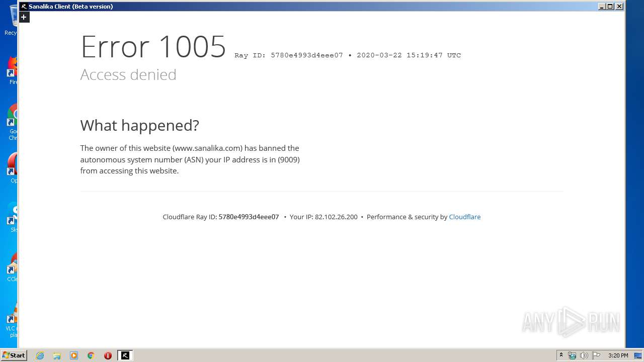Open network status tray icon
The width and height of the screenshot is (644, 362).
(x=572, y=355)
